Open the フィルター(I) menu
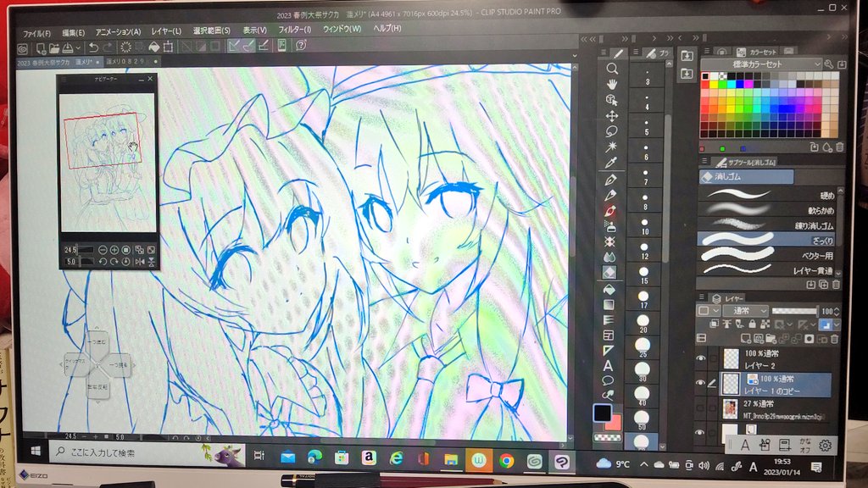 (294, 30)
